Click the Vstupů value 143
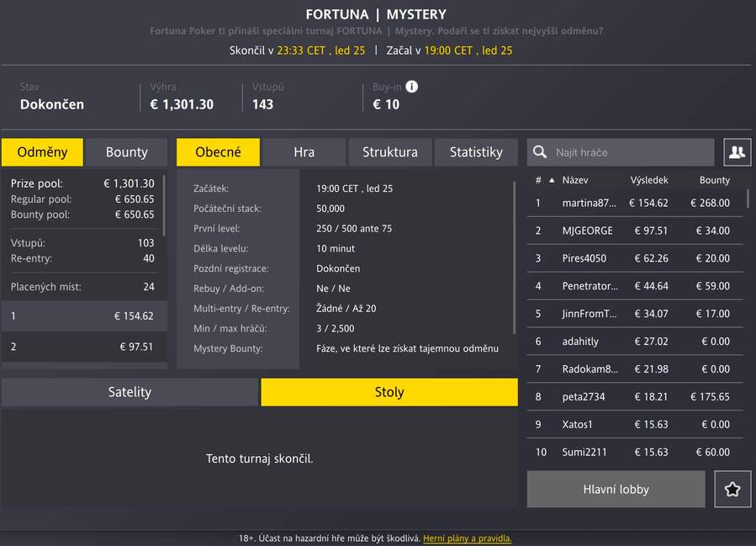 [x=262, y=104]
